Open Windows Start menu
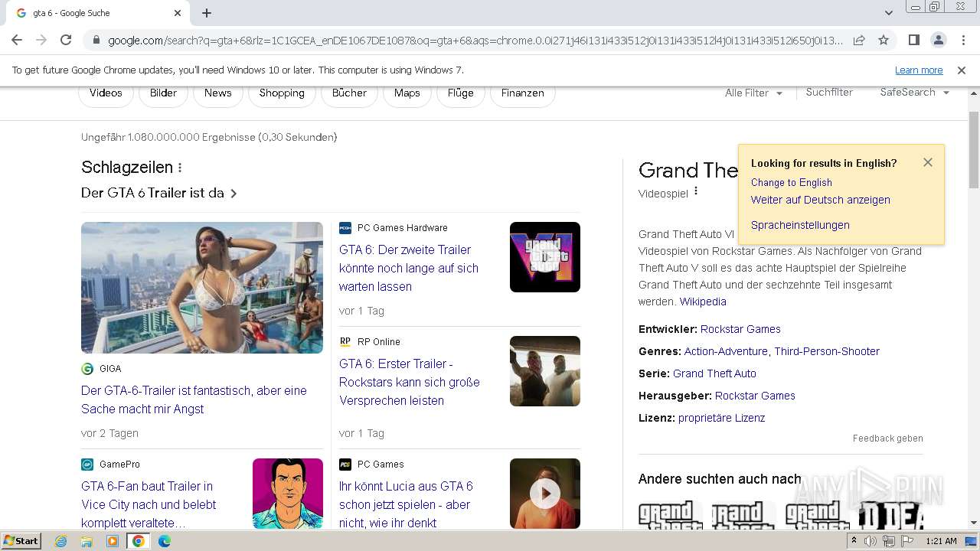980x551 pixels. (x=21, y=540)
